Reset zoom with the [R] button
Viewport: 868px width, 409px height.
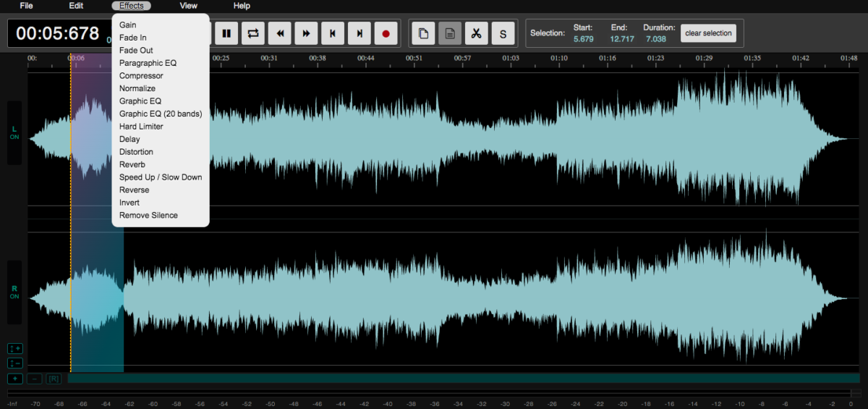[x=54, y=379]
